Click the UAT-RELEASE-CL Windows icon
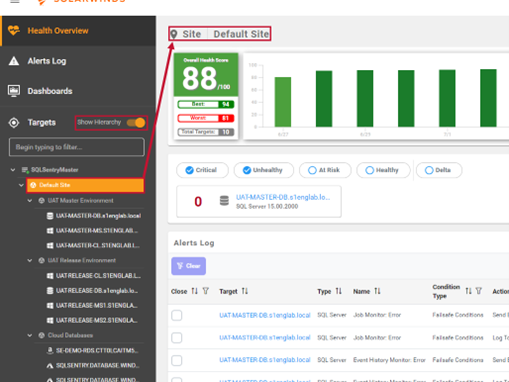509x382 pixels. pos(50,276)
